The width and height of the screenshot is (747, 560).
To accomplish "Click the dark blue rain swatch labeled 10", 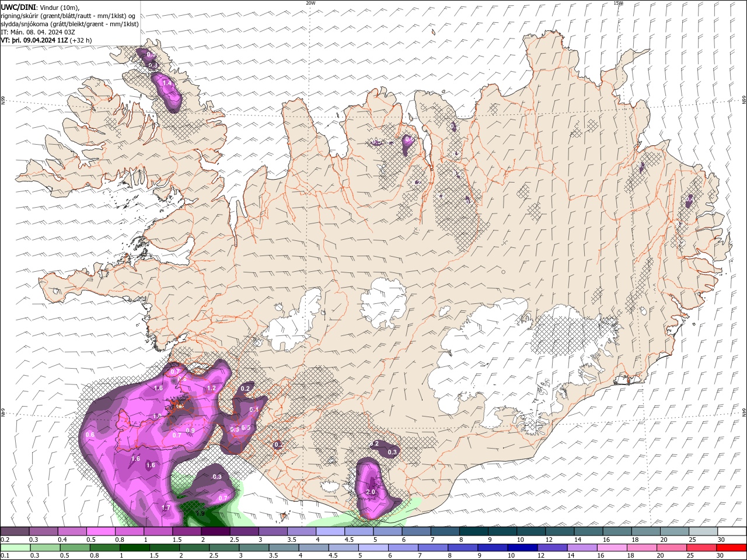I will point(523,548).
